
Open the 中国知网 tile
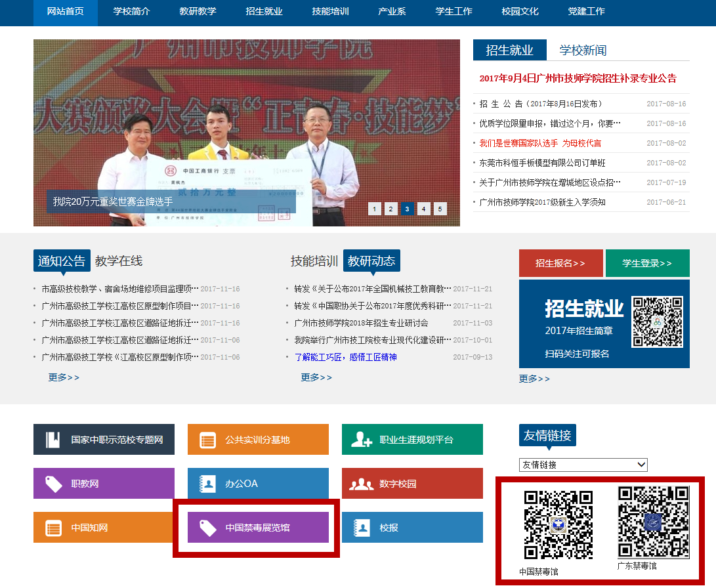pos(104,528)
